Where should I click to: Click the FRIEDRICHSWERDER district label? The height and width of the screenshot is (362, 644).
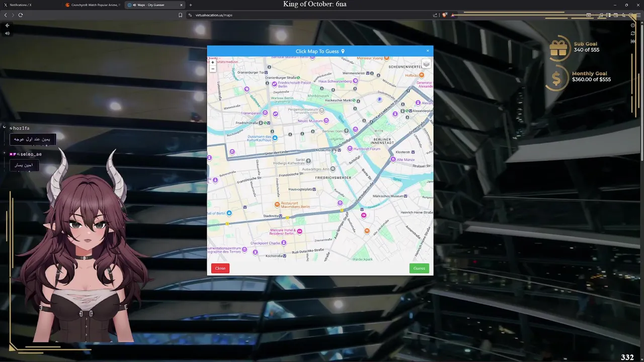pyautogui.click(x=333, y=178)
